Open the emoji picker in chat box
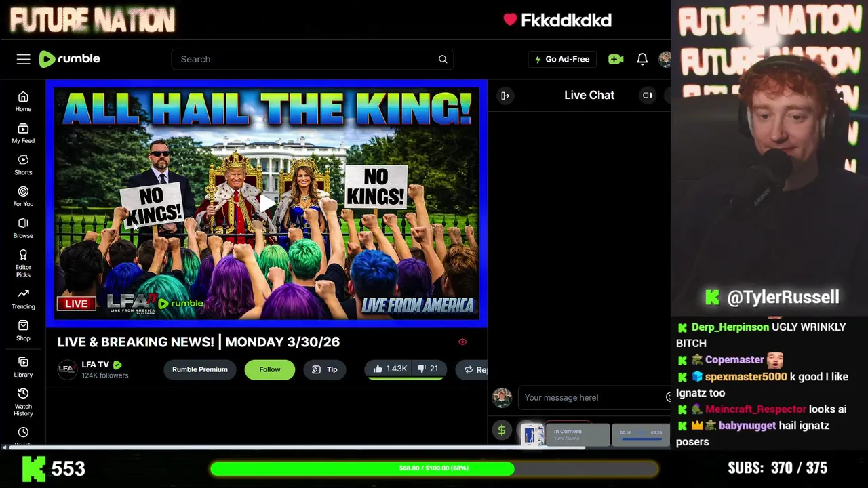The width and height of the screenshot is (868, 488). (668, 397)
